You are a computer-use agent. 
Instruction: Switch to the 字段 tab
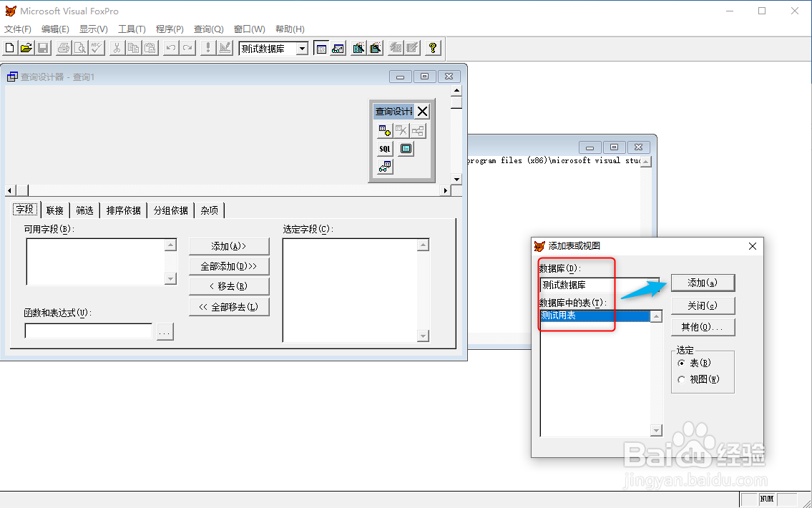pos(25,210)
